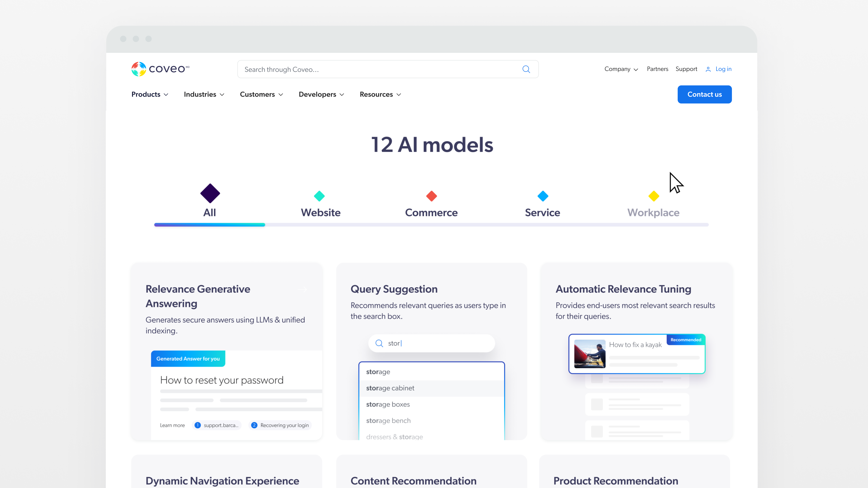The width and height of the screenshot is (868, 488).
Task: Click the How to reset your password heading
Action: click(222, 380)
